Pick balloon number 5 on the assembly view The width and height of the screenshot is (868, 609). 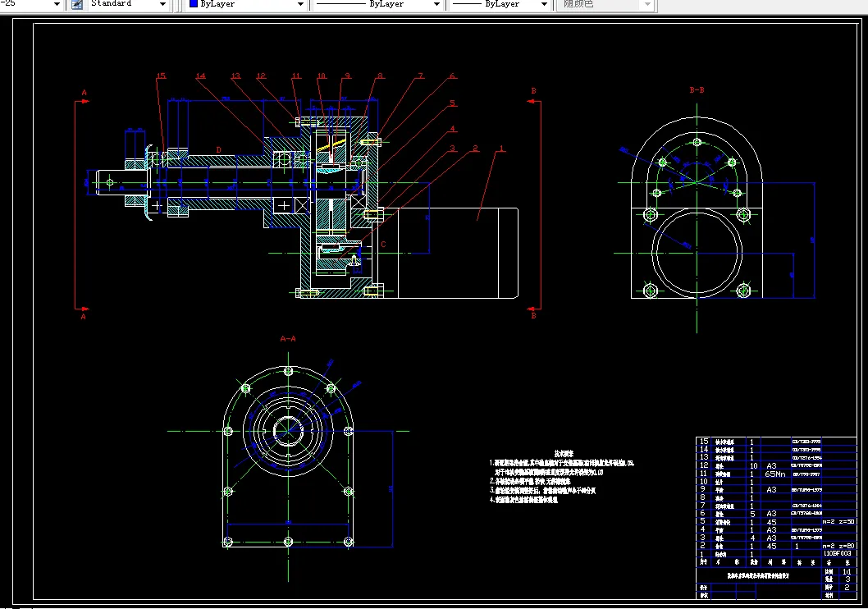(452, 103)
